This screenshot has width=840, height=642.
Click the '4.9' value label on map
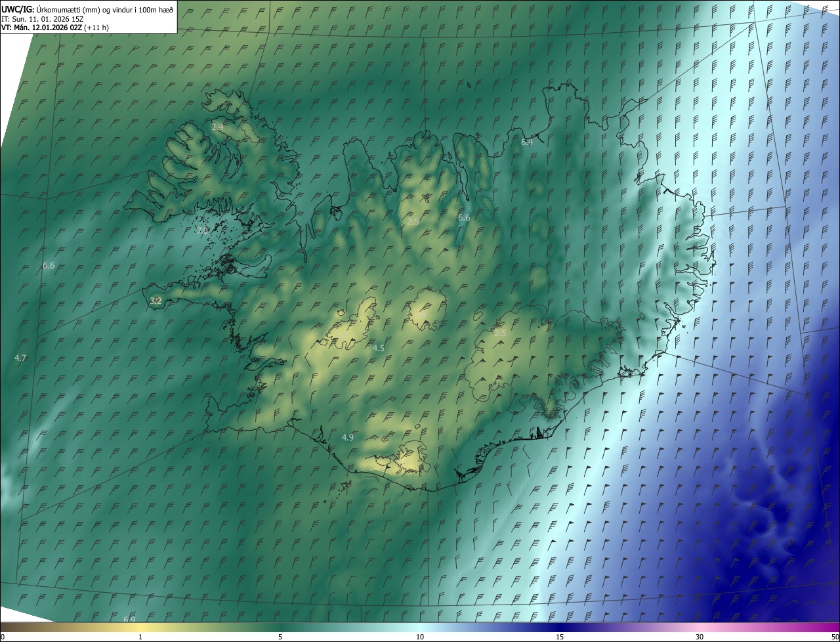coord(348,437)
